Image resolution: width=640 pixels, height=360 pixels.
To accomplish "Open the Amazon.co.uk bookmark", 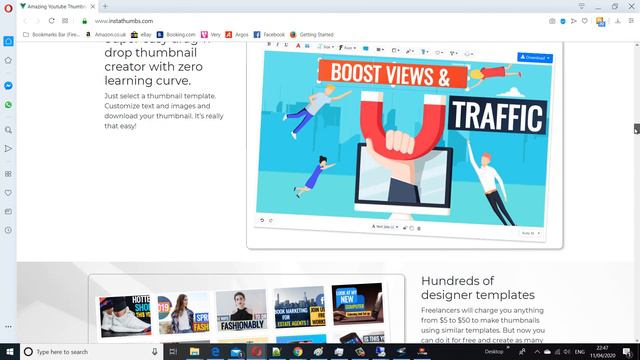I will point(106,35).
